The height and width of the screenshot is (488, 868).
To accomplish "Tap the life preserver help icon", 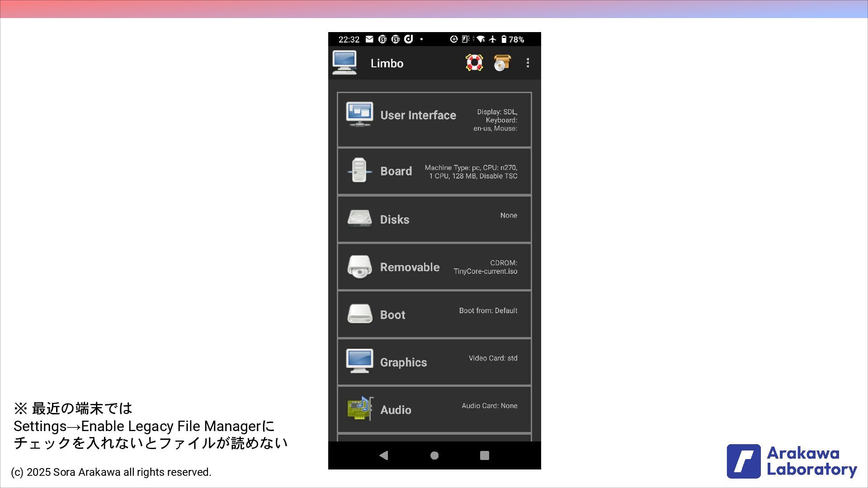I will coord(474,63).
